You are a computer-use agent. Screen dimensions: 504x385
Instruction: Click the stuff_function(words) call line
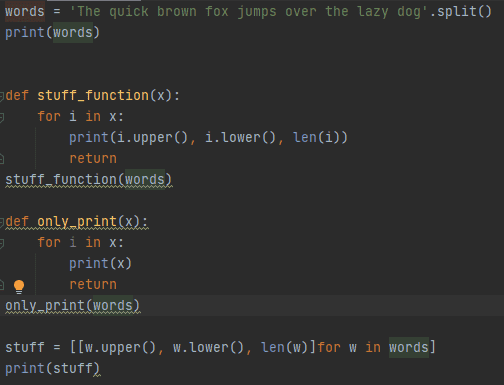(x=89, y=180)
